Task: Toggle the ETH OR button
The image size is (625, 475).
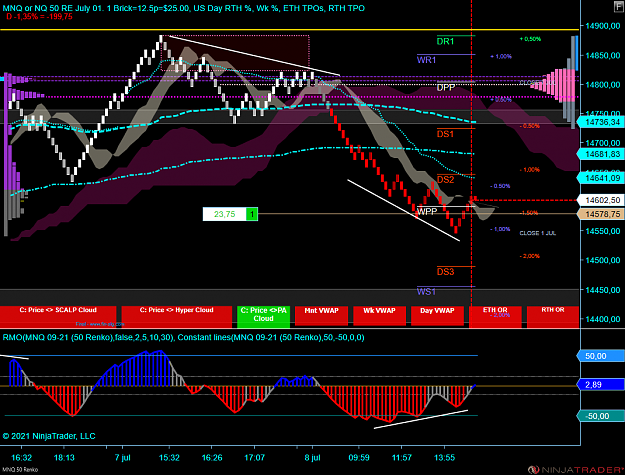Action: (495, 317)
